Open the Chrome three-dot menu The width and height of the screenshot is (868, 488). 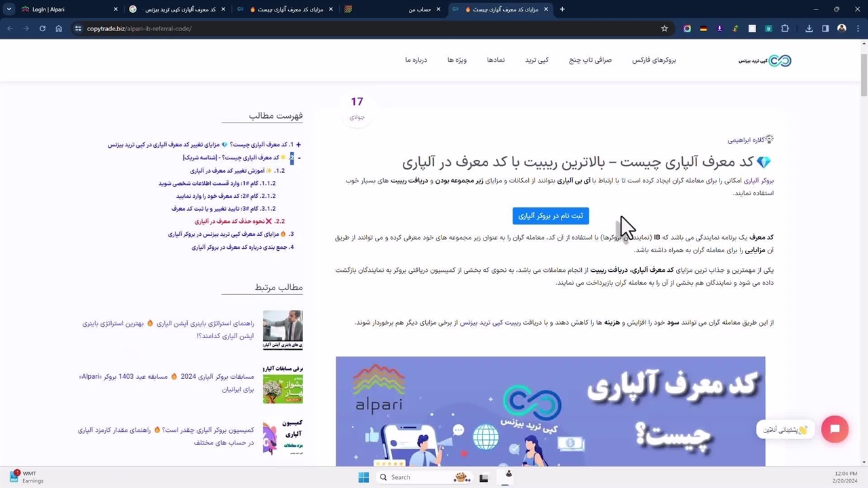(x=857, y=28)
